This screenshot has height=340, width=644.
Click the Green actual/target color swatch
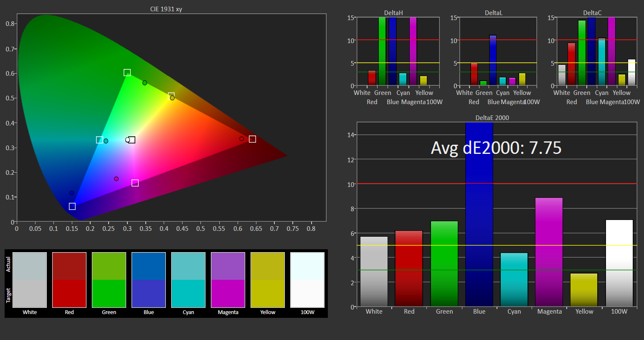pyautogui.click(x=109, y=280)
